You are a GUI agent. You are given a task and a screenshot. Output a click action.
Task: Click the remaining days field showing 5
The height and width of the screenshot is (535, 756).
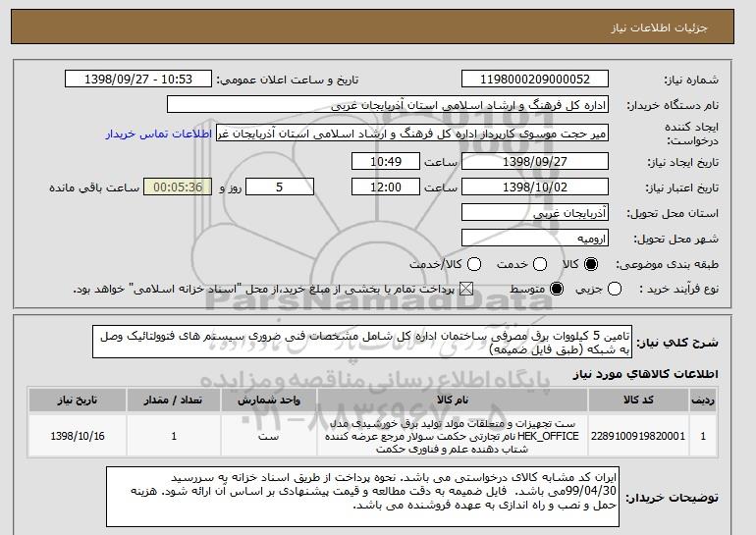pos(280,187)
